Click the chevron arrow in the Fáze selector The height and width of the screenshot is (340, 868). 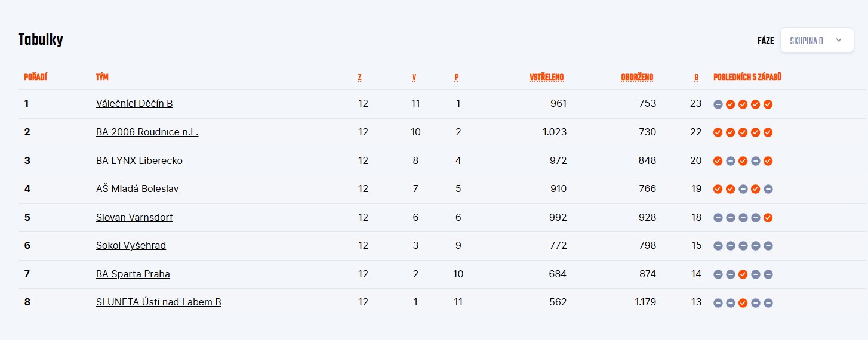[x=839, y=41]
